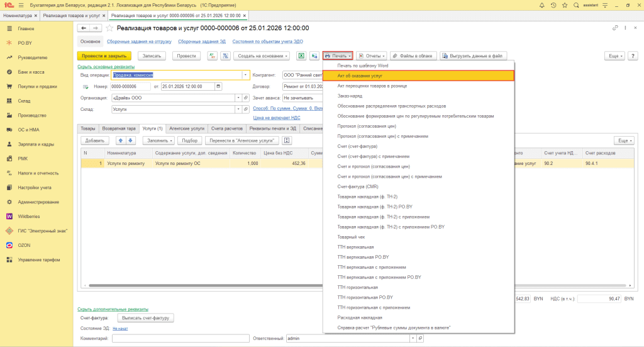Screen dimensions: 644x347
Task: Expand Вид операции dropdown
Action: pyautogui.click(x=245, y=75)
